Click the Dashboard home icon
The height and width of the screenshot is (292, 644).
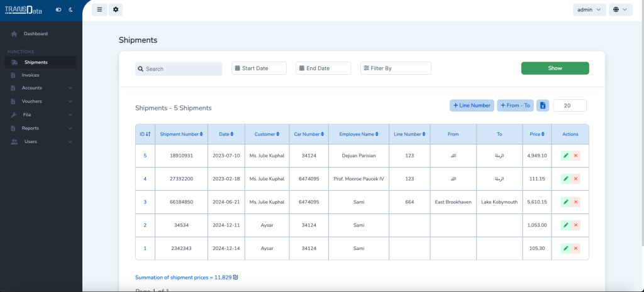14,34
